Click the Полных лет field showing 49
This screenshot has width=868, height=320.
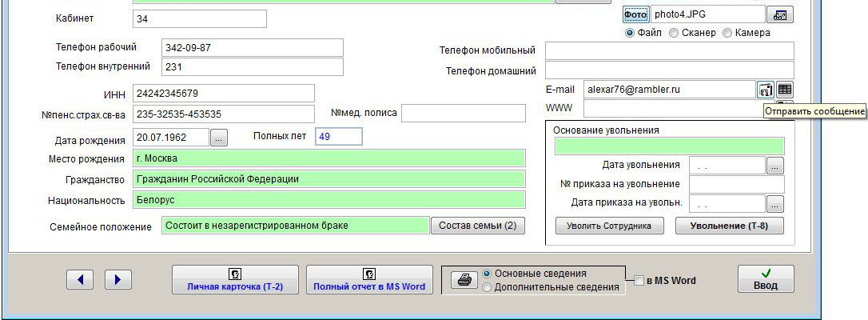tap(339, 136)
